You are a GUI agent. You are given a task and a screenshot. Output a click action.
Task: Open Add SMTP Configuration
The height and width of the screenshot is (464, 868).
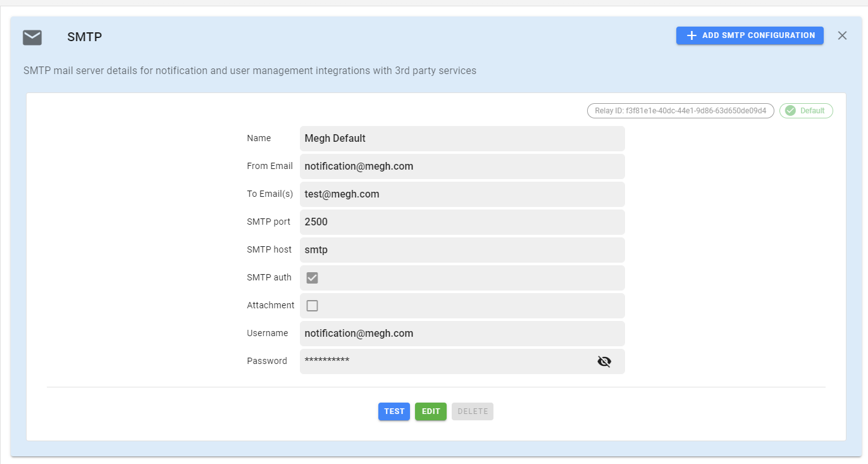[749, 35]
